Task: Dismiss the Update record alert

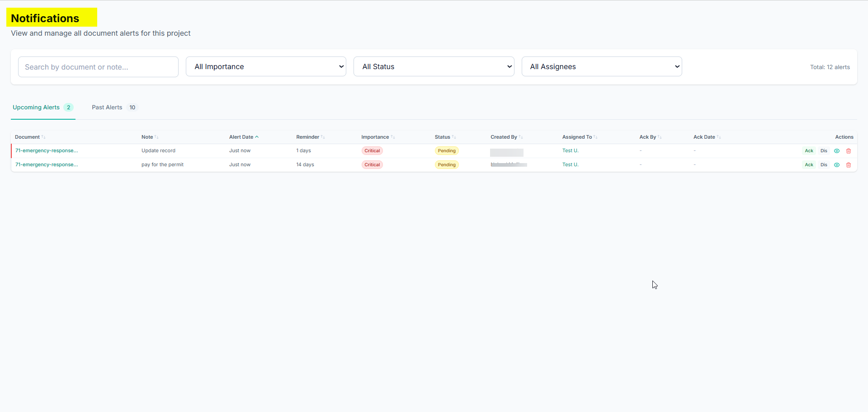Action: tap(824, 151)
